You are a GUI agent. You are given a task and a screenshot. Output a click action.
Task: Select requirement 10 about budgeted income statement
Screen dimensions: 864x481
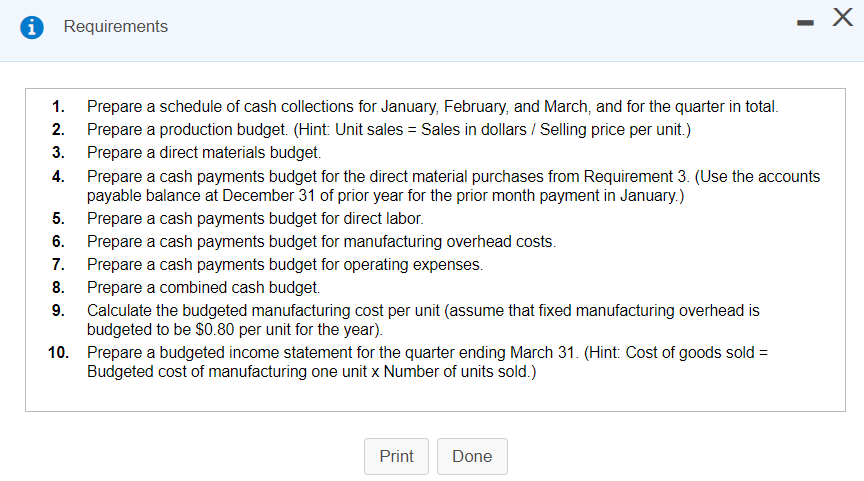point(428,362)
